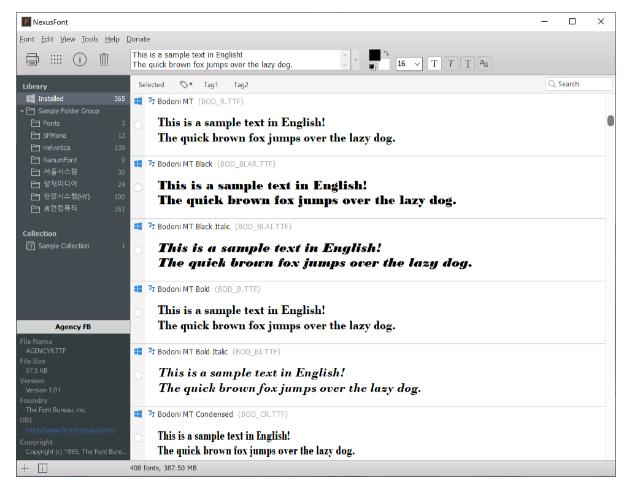The width and height of the screenshot is (628, 490).
Task: Click TrueType icon next to Bodoni MT Black
Action: [151, 163]
